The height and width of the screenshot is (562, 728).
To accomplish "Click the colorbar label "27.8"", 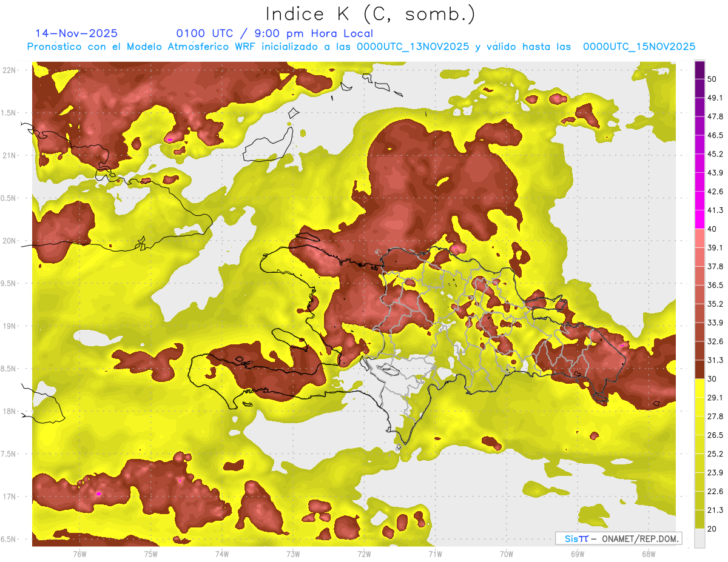I will click(x=715, y=416).
